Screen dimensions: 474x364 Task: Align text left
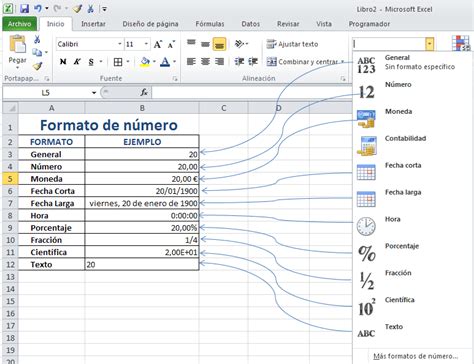coord(191,62)
